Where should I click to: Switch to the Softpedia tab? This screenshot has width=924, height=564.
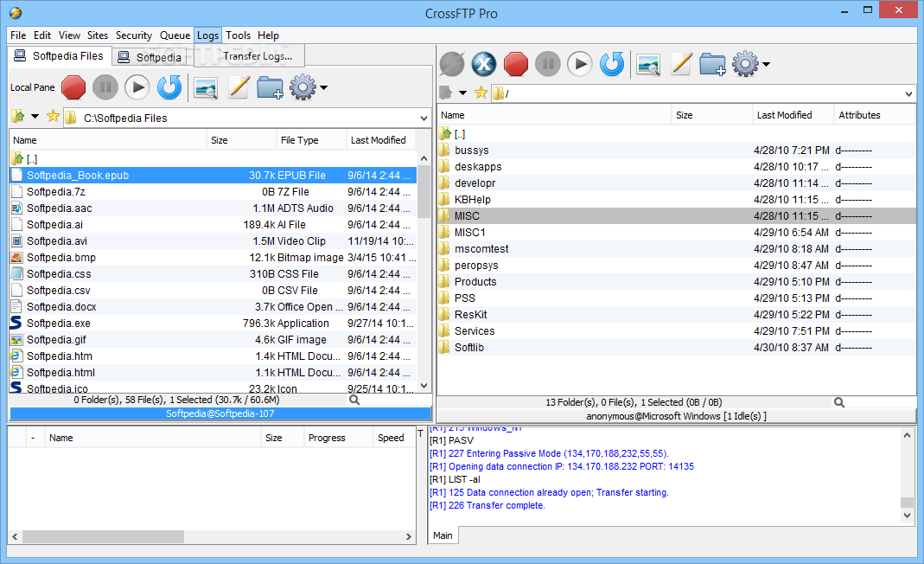point(150,57)
